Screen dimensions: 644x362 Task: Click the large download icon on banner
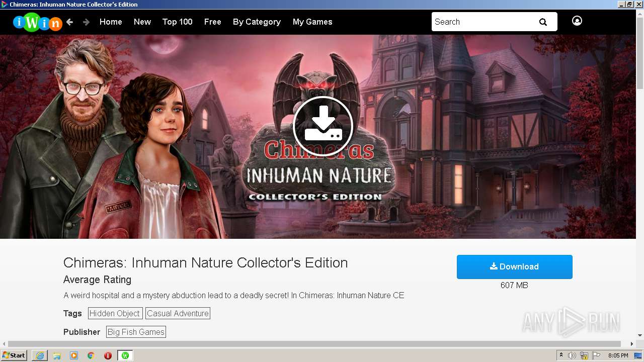pyautogui.click(x=323, y=126)
